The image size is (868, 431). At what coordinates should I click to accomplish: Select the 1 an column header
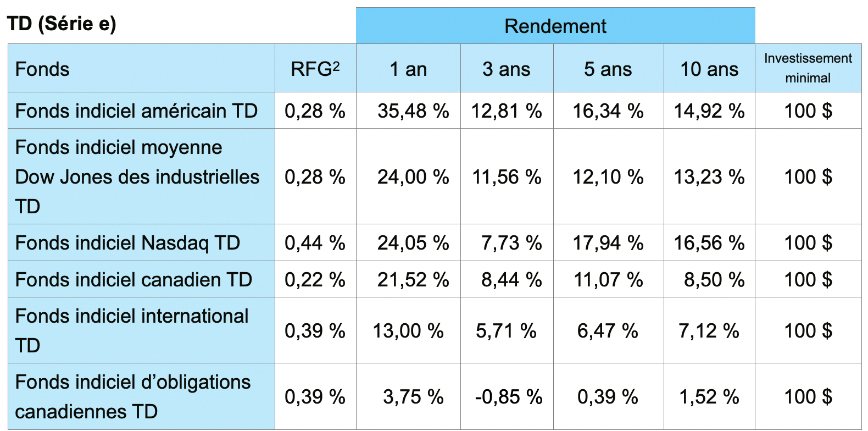pos(408,69)
